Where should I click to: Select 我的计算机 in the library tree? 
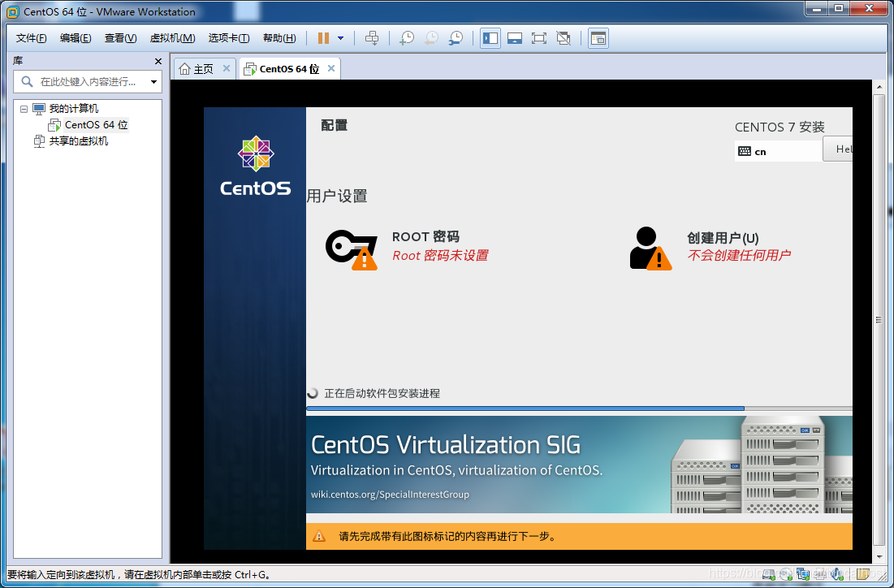pyautogui.click(x=74, y=108)
